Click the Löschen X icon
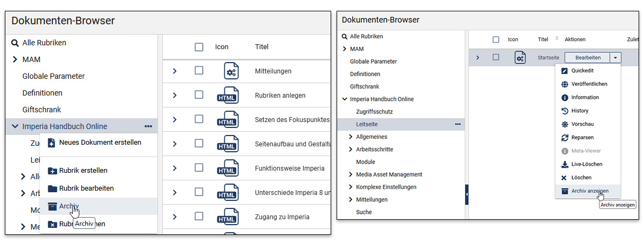 [565, 178]
